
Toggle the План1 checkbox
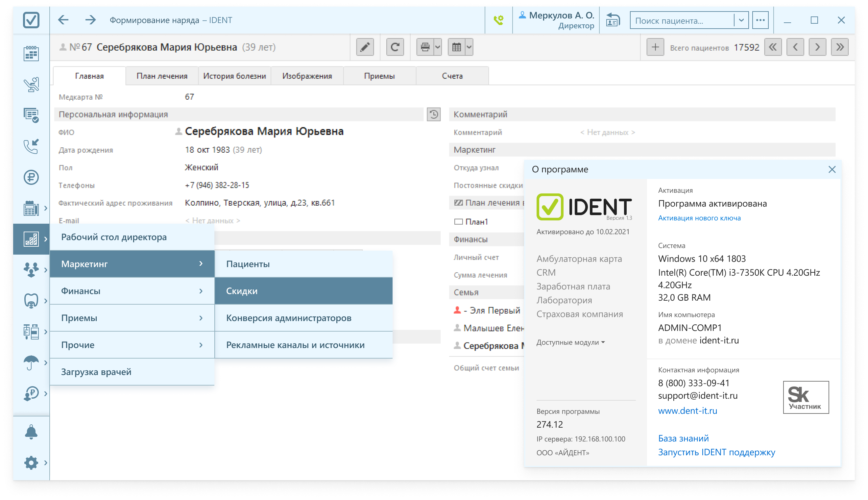coord(458,222)
